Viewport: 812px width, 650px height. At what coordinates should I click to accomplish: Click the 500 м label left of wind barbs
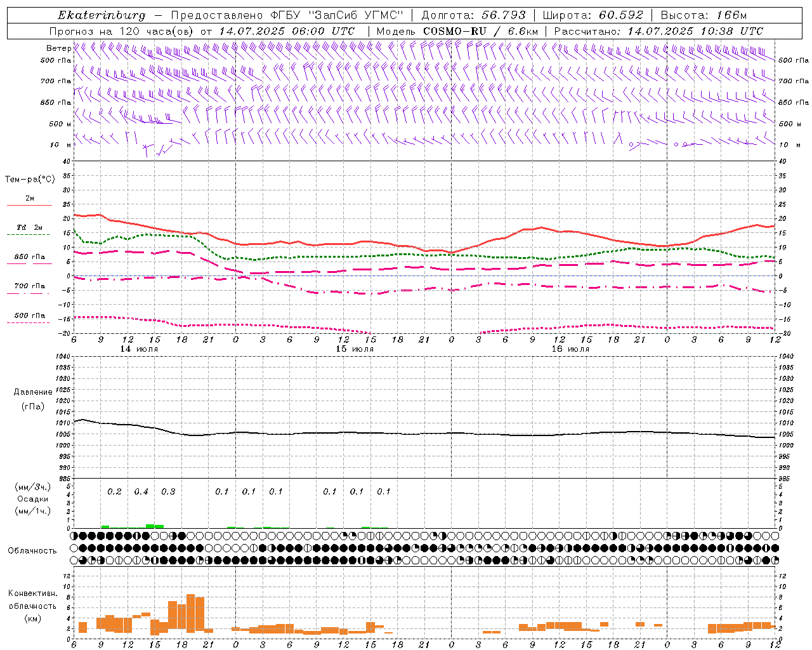tap(60, 124)
